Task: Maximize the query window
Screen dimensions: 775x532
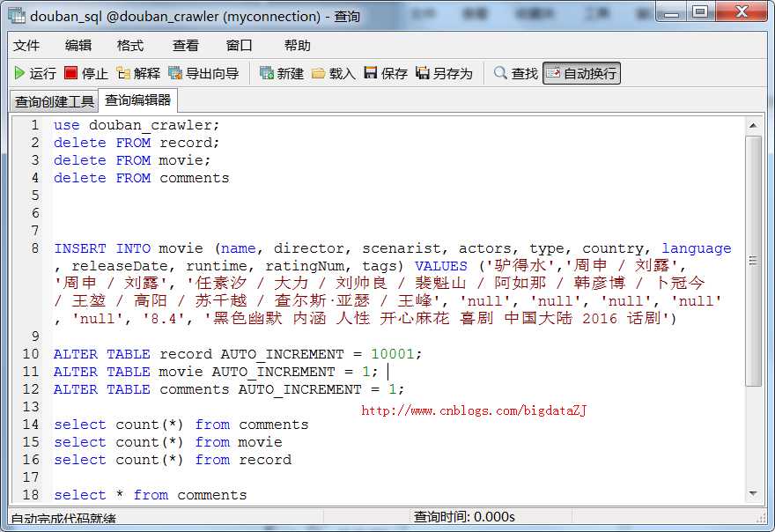Action: (700, 12)
